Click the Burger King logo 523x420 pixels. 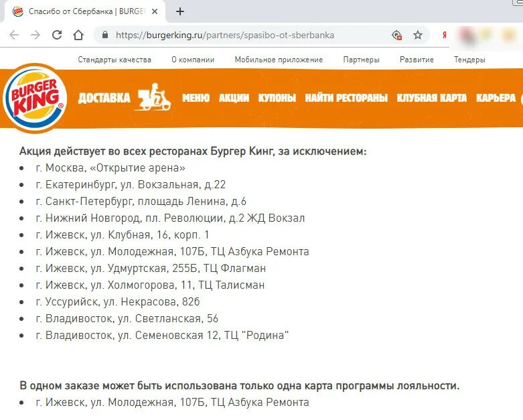[x=35, y=98]
